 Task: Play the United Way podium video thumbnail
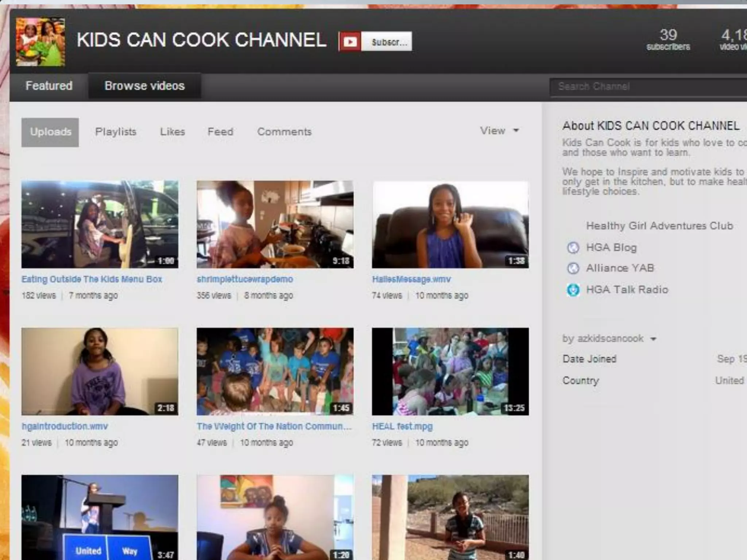coord(100,517)
